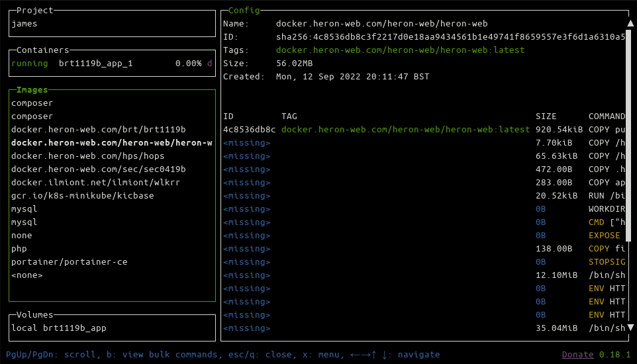Click the 0.18.1 version number
Viewport: 637px width, 364px height.
pyautogui.click(x=615, y=355)
